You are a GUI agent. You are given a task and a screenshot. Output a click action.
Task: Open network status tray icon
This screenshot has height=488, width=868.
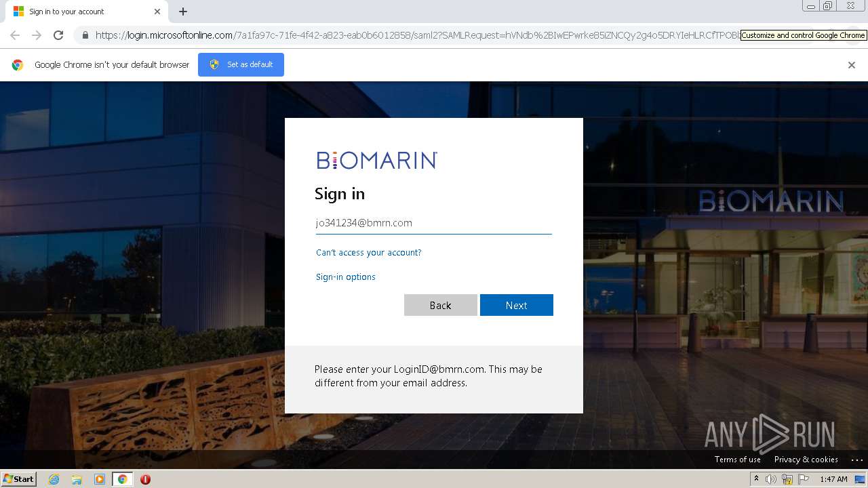point(787,479)
